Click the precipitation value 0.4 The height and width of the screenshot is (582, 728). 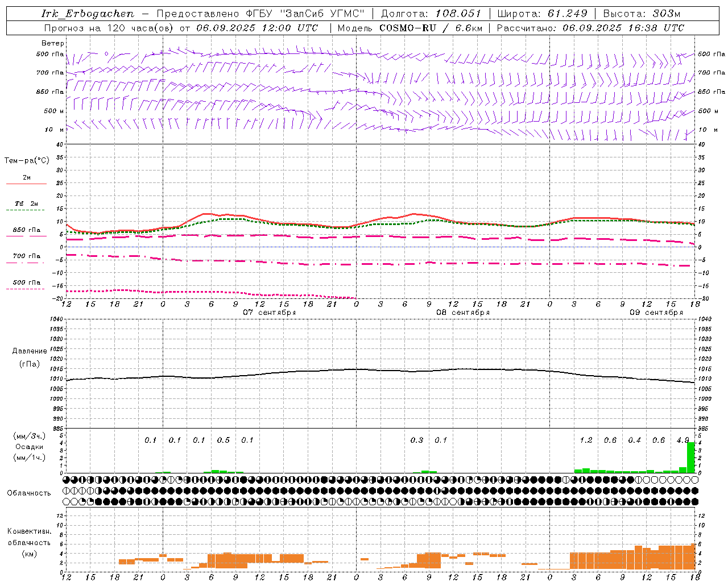pyautogui.click(x=634, y=440)
